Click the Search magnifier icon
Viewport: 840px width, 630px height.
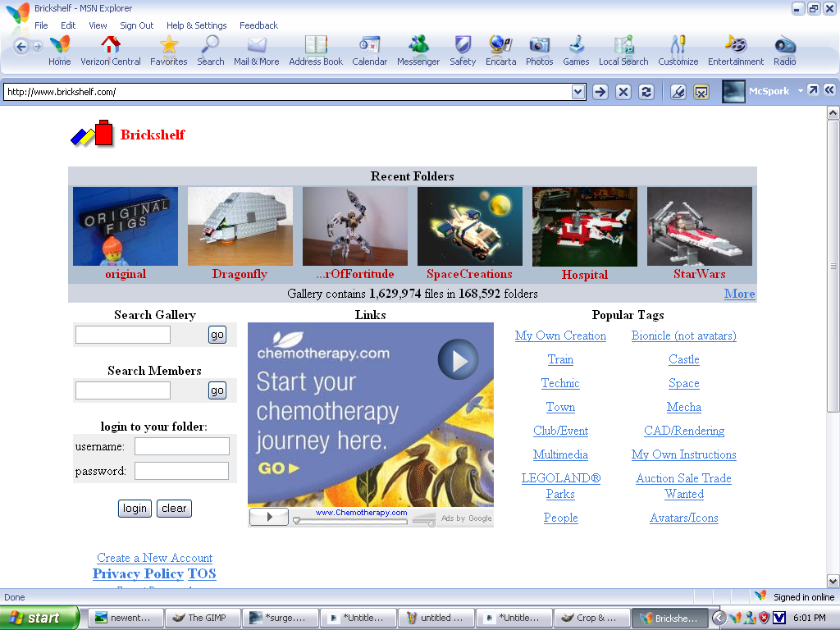(211, 51)
